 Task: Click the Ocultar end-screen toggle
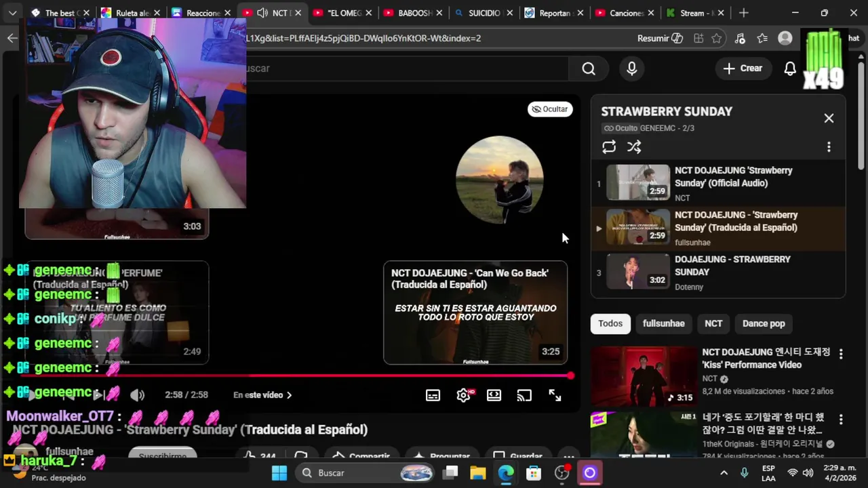point(550,109)
